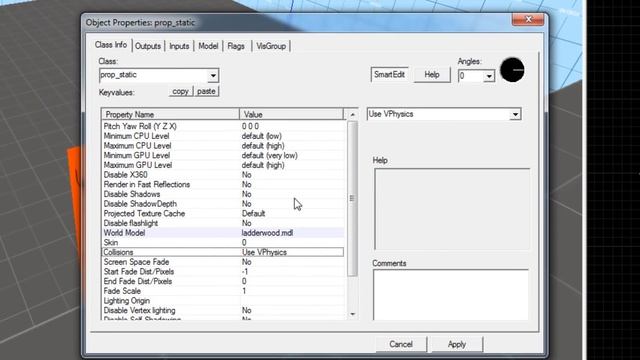This screenshot has width=640, height=360.
Task: Select the Projected Texture Cache row
Action: pos(223,213)
